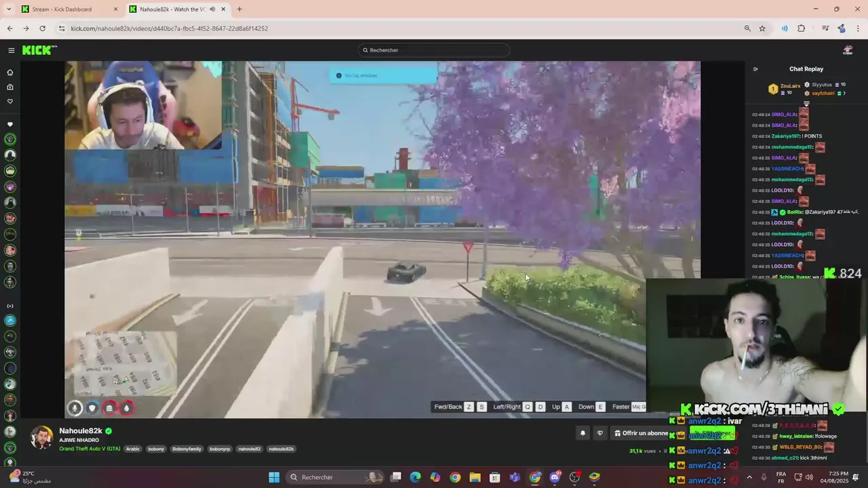Click username Zakariya197 in chat
Screen dimensions: 868x488
click(x=785, y=136)
